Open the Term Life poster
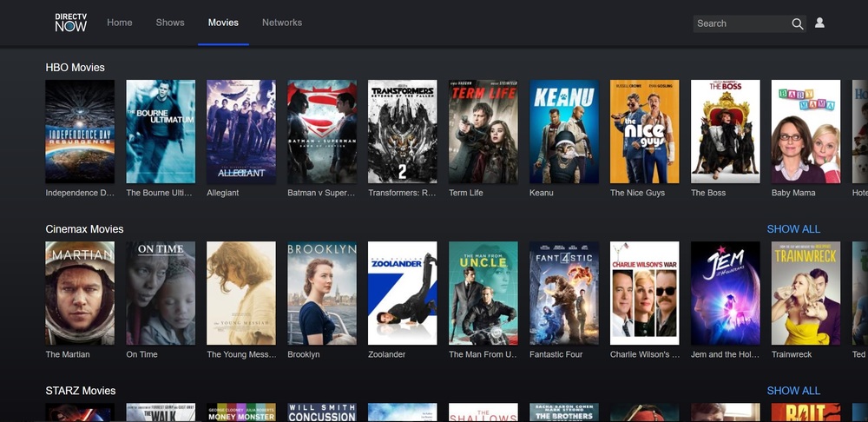Screen dimensions: 868x422 [x=483, y=131]
